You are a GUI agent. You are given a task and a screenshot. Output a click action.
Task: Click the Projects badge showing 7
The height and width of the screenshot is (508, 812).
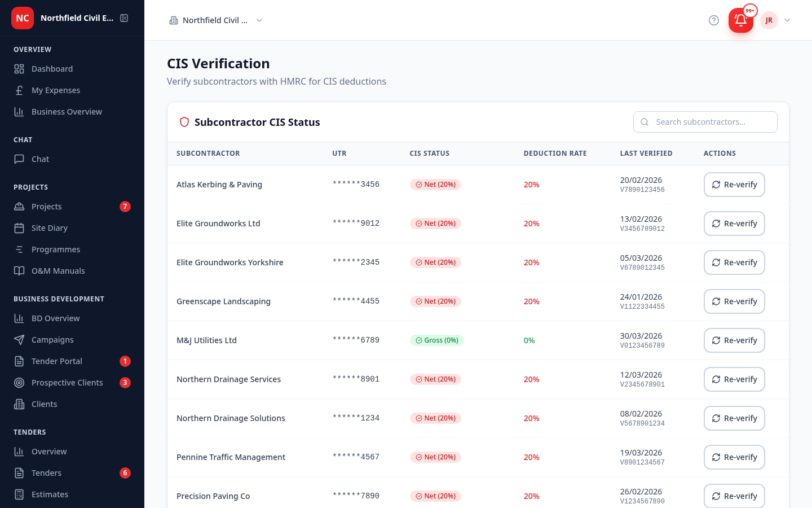125,207
